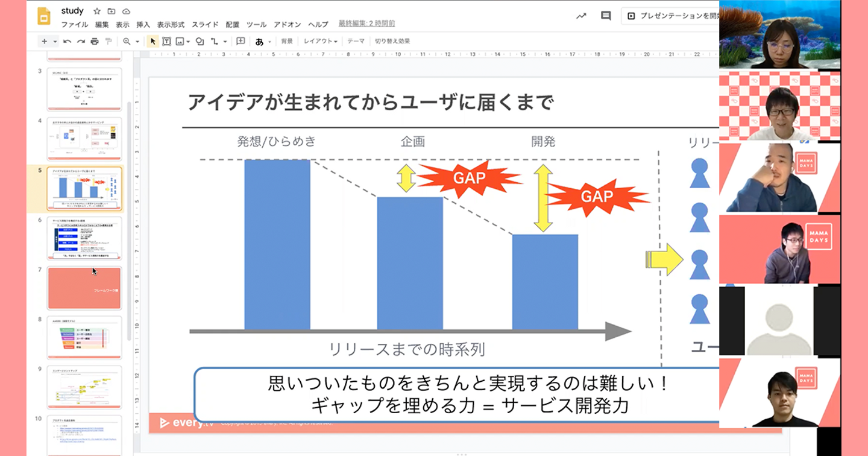Select the shape tool
The image size is (868, 456).
200,42
